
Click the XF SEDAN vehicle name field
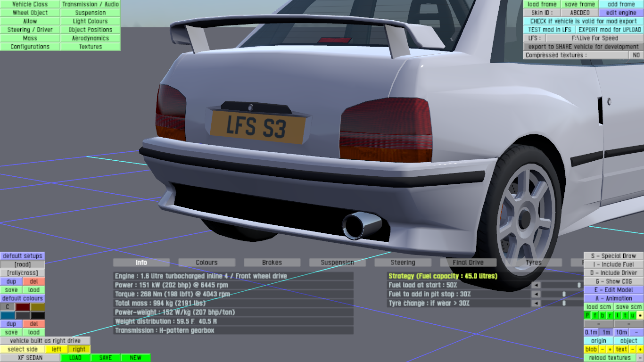click(30, 358)
